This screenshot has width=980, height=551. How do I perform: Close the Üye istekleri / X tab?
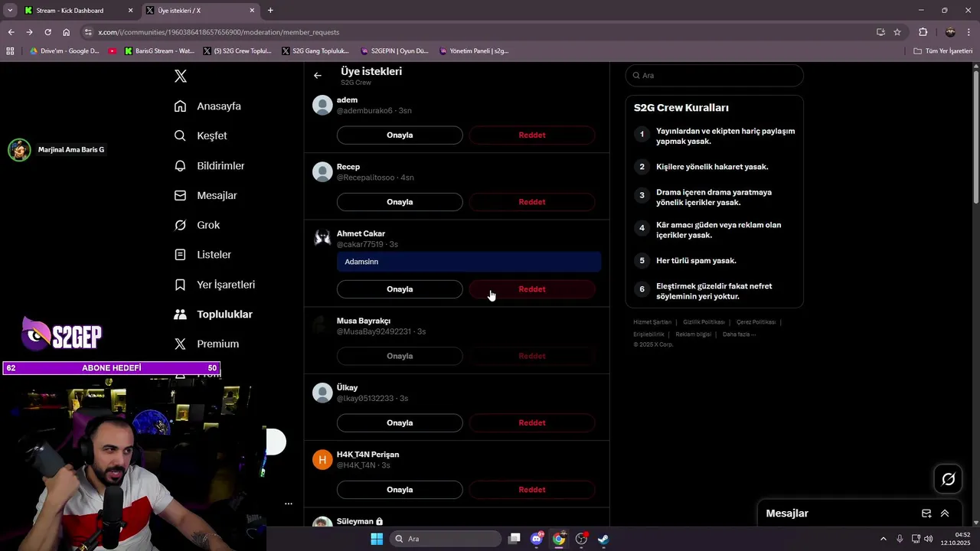[x=253, y=11]
